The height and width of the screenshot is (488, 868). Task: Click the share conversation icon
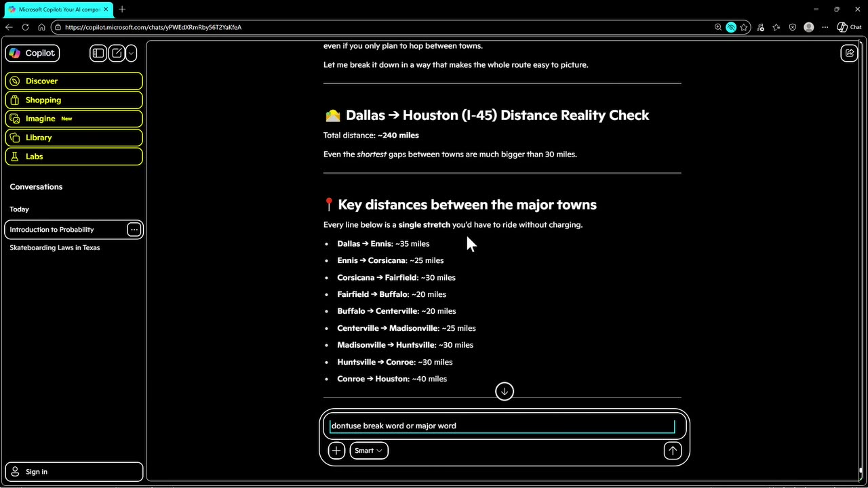coord(849,53)
